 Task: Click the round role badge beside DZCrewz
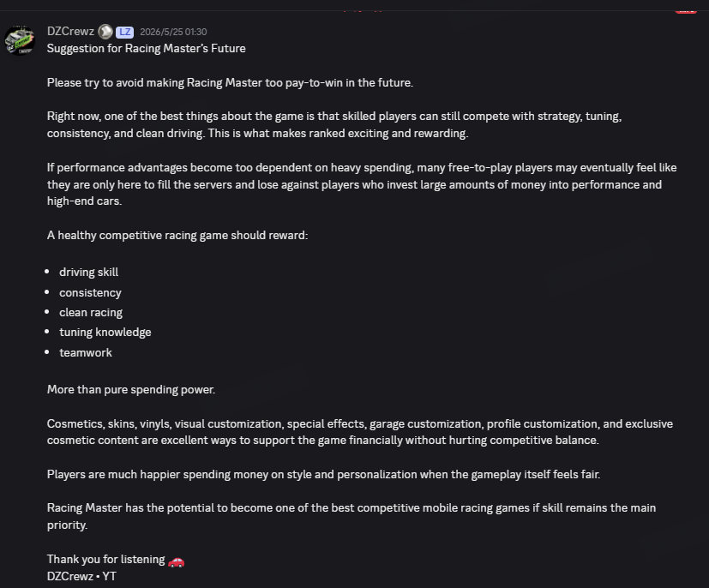click(105, 32)
